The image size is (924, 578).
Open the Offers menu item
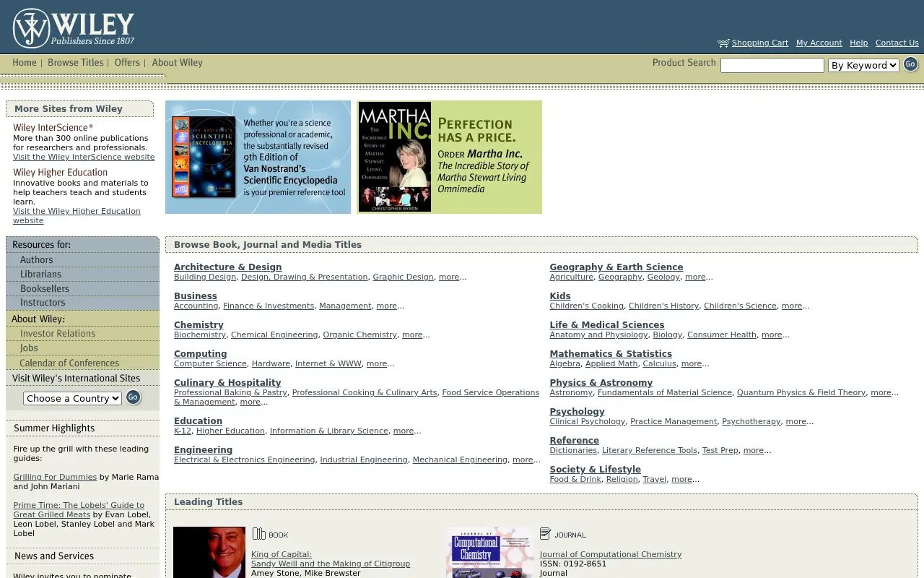click(127, 63)
